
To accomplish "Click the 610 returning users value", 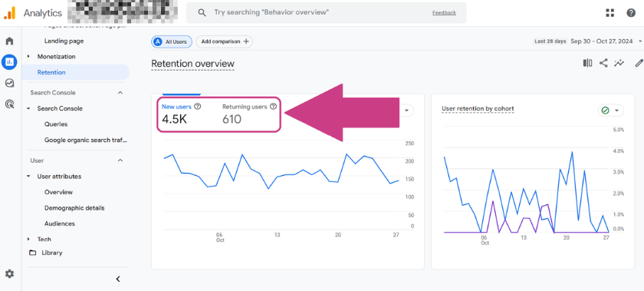I will [x=232, y=119].
